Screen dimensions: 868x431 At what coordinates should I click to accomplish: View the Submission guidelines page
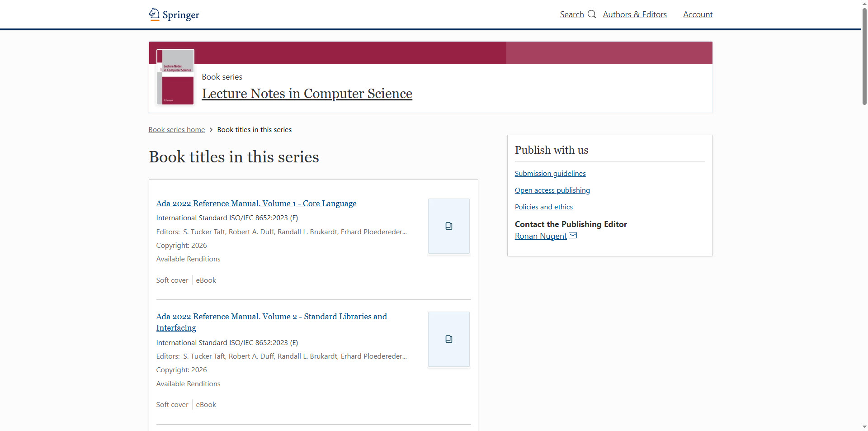pyautogui.click(x=550, y=174)
